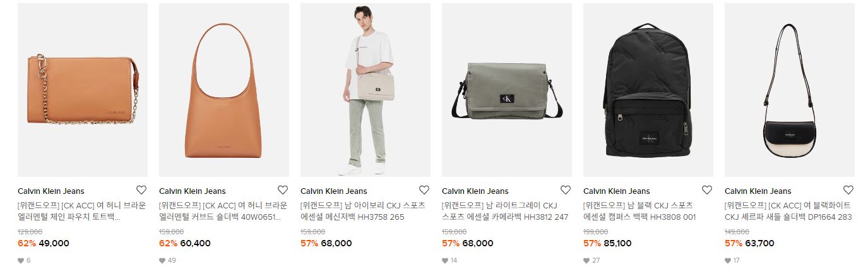Favorite the ivory messenger bag HH3758

coord(424,190)
